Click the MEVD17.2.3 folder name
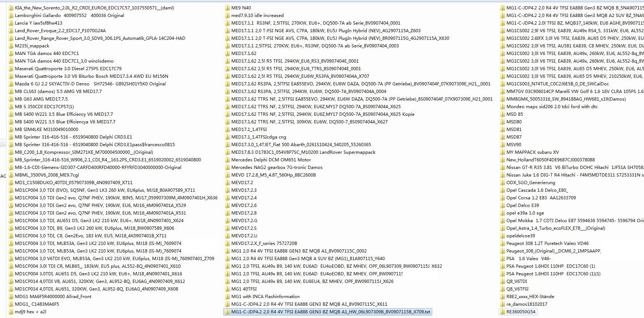This screenshot has width=644, height=318. tap(244, 190)
